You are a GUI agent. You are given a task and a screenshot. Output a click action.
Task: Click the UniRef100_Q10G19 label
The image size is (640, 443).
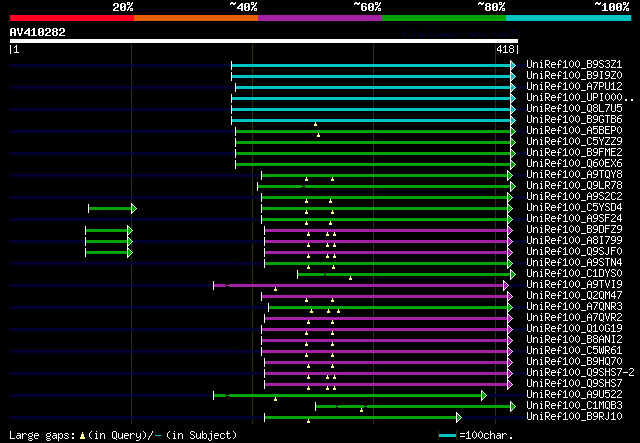coord(574,329)
